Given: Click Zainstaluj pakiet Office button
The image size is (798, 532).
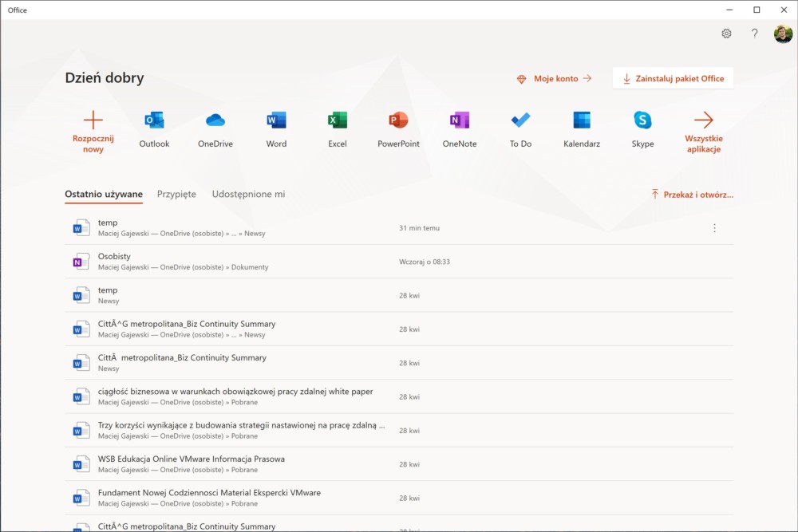Looking at the screenshot, I should pos(673,78).
